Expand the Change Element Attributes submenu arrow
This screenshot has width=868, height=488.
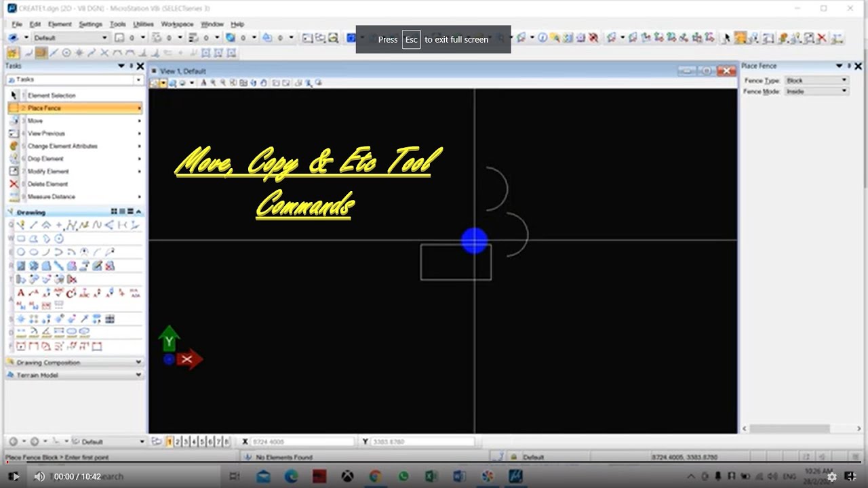[x=140, y=146]
